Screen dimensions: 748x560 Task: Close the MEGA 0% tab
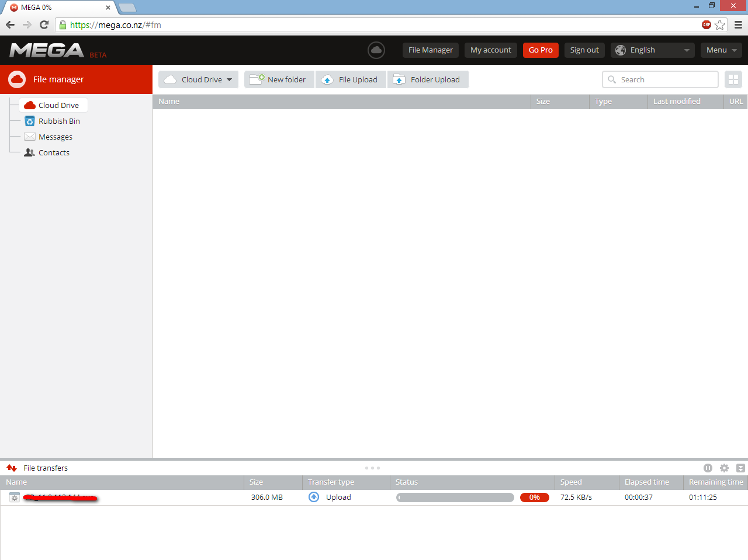[x=108, y=8]
